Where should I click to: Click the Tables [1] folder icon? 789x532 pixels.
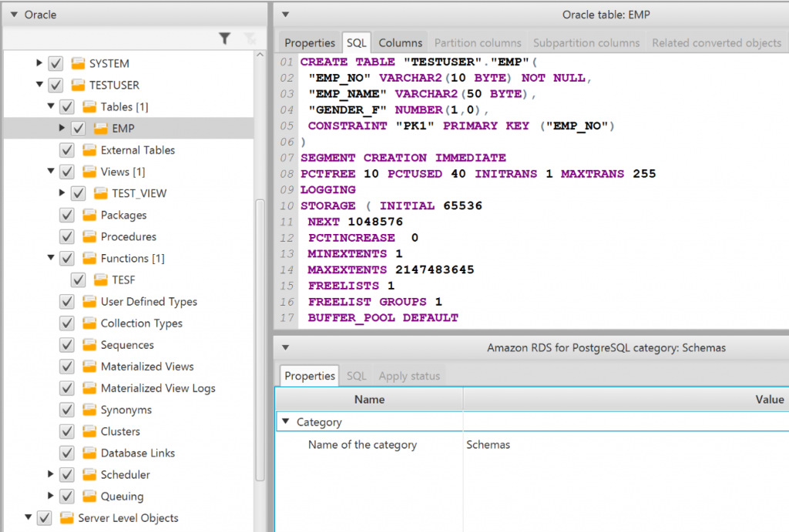89,106
